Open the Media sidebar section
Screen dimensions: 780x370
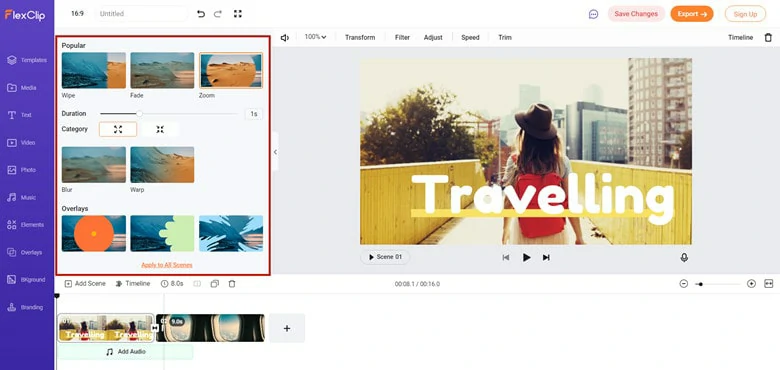pos(21,88)
